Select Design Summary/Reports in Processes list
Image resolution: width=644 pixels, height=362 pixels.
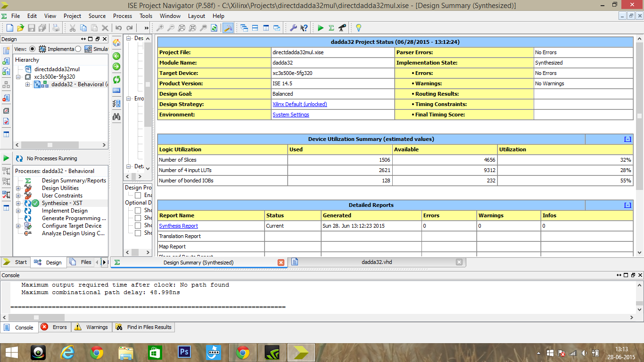pos(74,181)
